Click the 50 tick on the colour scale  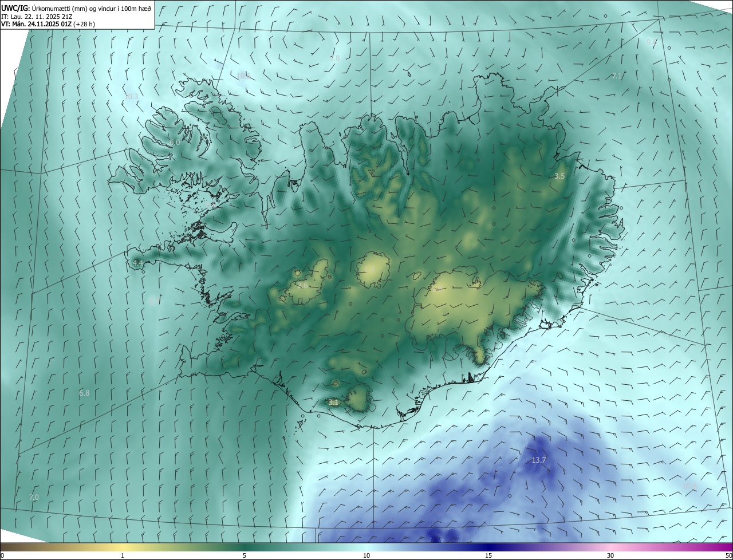pyautogui.click(x=728, y=555)
